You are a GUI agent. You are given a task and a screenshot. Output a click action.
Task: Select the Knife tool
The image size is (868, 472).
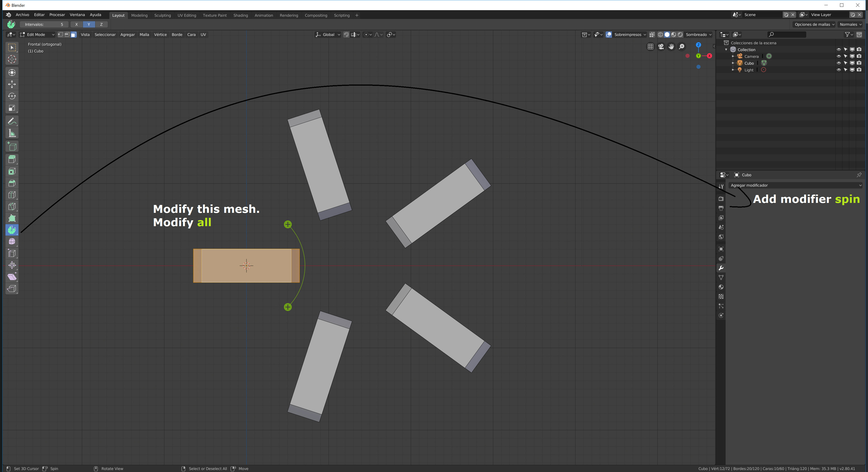[x=12, y=207]
